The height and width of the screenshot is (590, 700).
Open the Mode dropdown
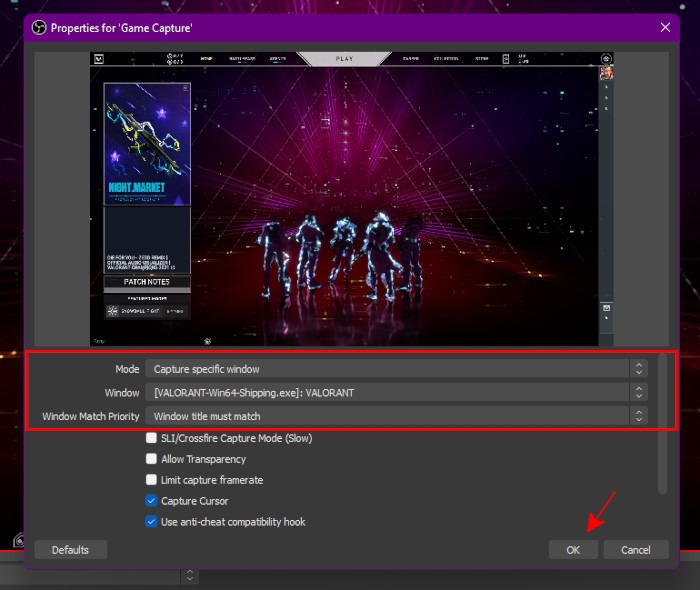click(396, 369)
